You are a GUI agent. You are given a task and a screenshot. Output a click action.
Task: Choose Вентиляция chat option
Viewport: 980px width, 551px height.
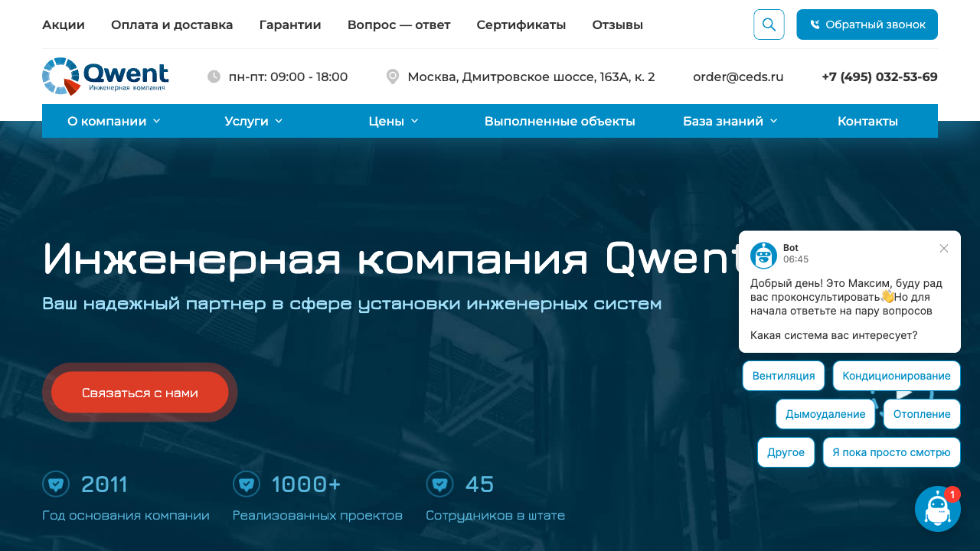[783, 376]
